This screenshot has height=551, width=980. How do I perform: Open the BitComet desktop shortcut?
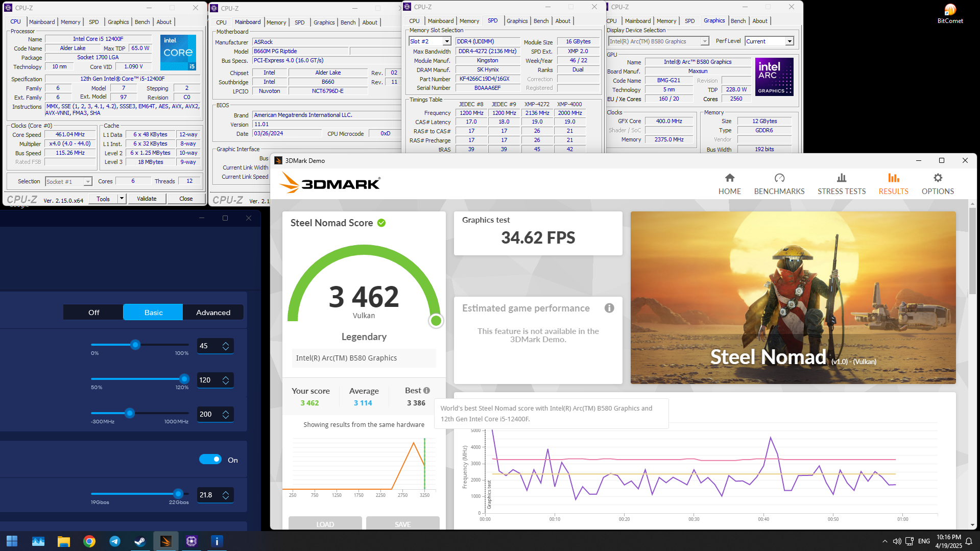pos(950,13)
